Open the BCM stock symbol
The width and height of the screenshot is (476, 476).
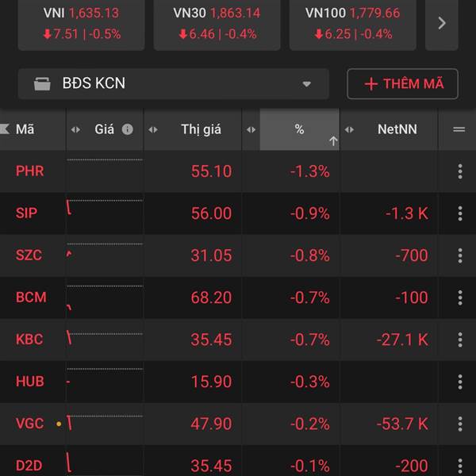pos(31,297)
